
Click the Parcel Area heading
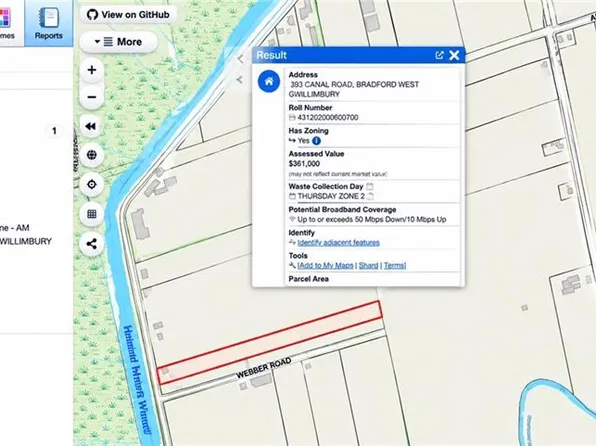(308, 279)
